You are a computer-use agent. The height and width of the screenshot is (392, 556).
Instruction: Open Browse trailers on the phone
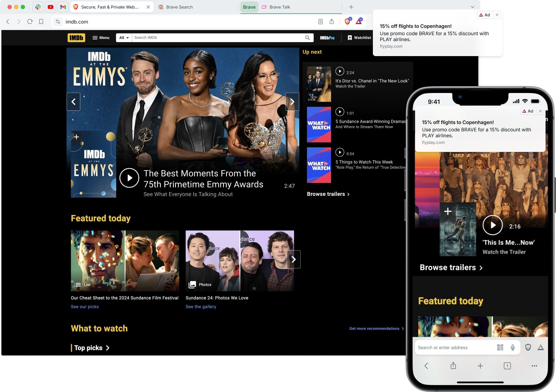tap(451, 268)
